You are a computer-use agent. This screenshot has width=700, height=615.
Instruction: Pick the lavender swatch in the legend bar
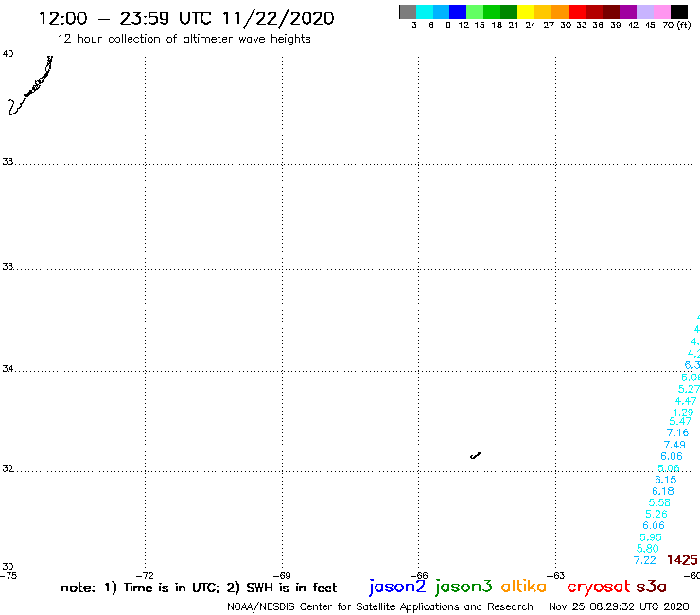645,11
